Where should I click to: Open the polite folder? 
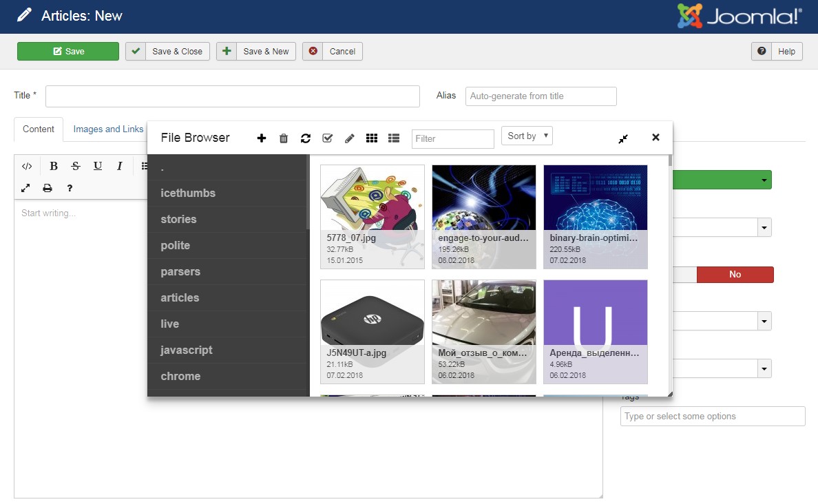228,245
